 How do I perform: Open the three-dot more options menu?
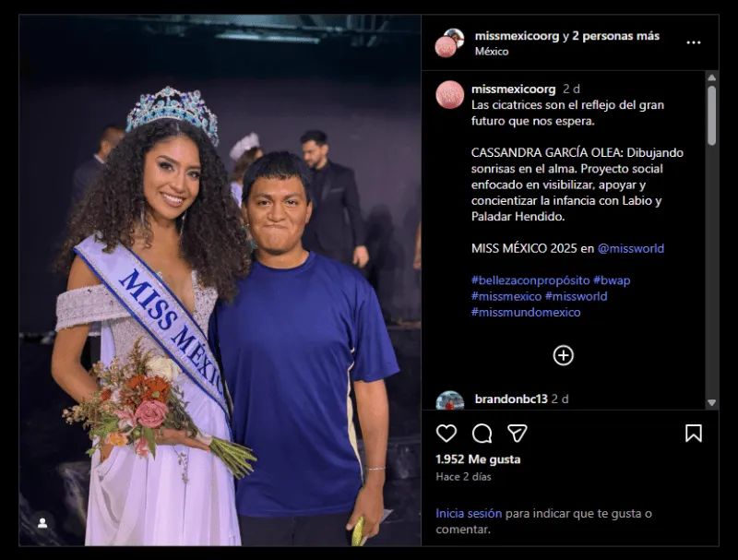(x=694, y=42)
